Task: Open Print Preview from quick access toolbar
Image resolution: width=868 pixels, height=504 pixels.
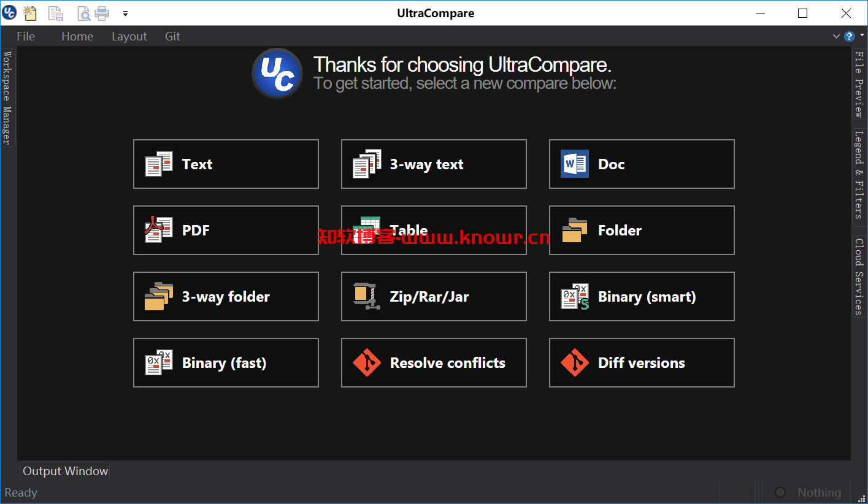Action: pos(83,12)
